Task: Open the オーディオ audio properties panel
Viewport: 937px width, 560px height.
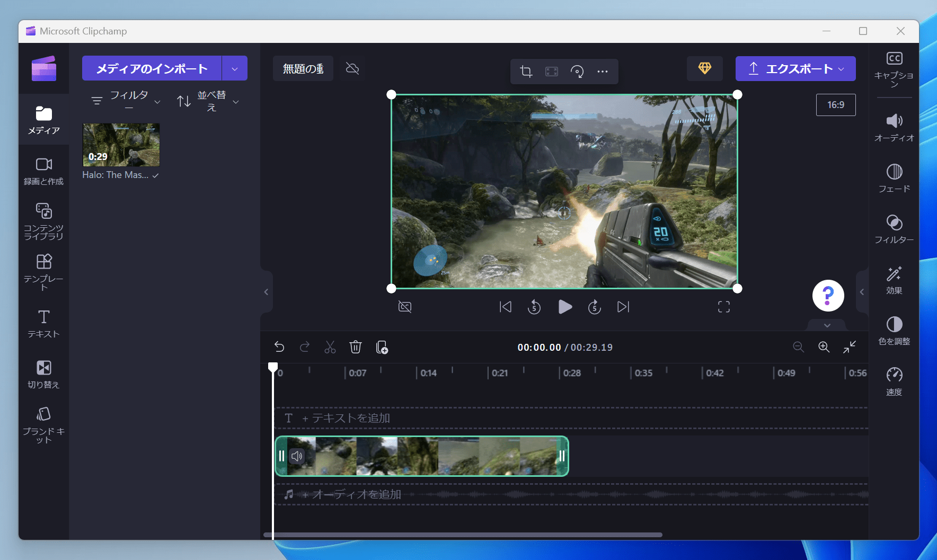Action: tap(894, 128)
